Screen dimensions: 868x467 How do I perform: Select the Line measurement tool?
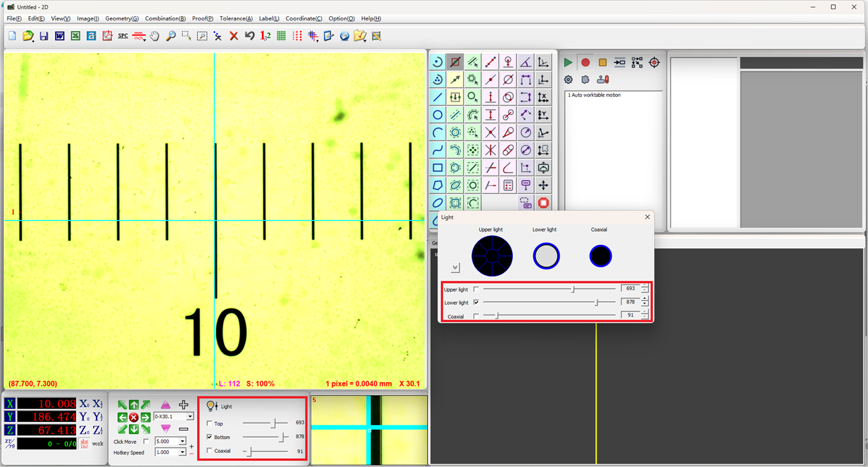438,97
